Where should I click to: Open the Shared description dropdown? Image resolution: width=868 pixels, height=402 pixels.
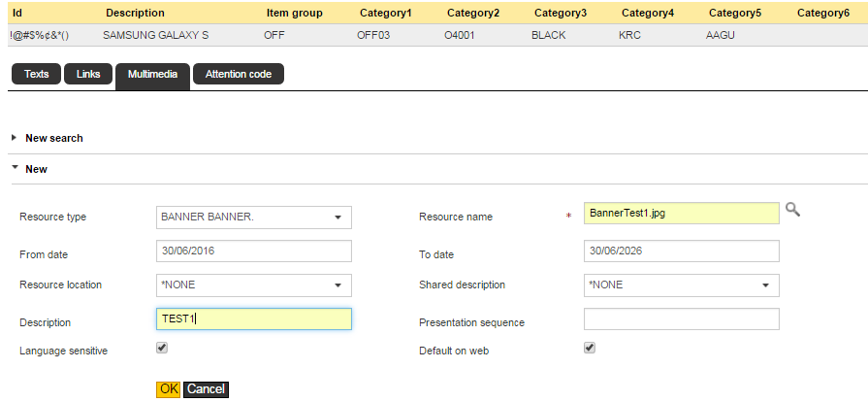coord(681,285)
